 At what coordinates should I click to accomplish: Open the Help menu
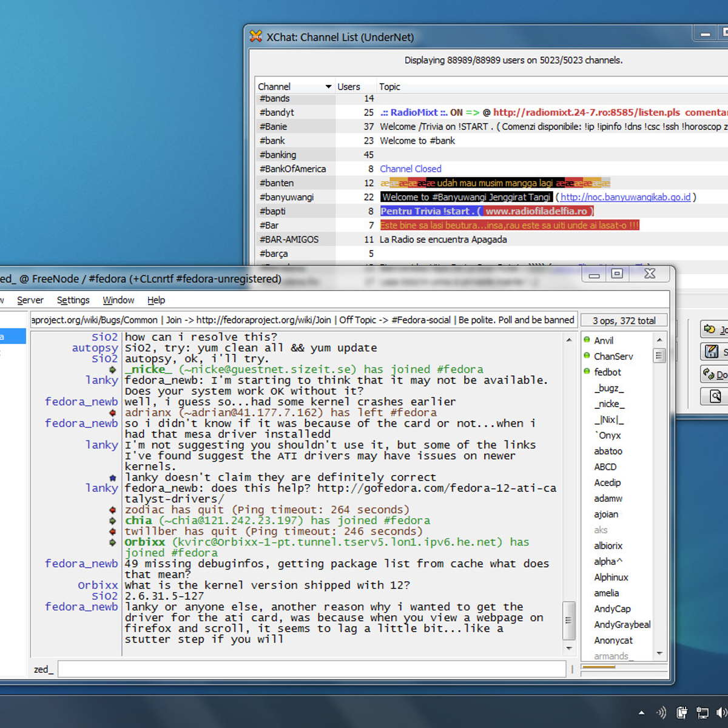tap(156, 300)
